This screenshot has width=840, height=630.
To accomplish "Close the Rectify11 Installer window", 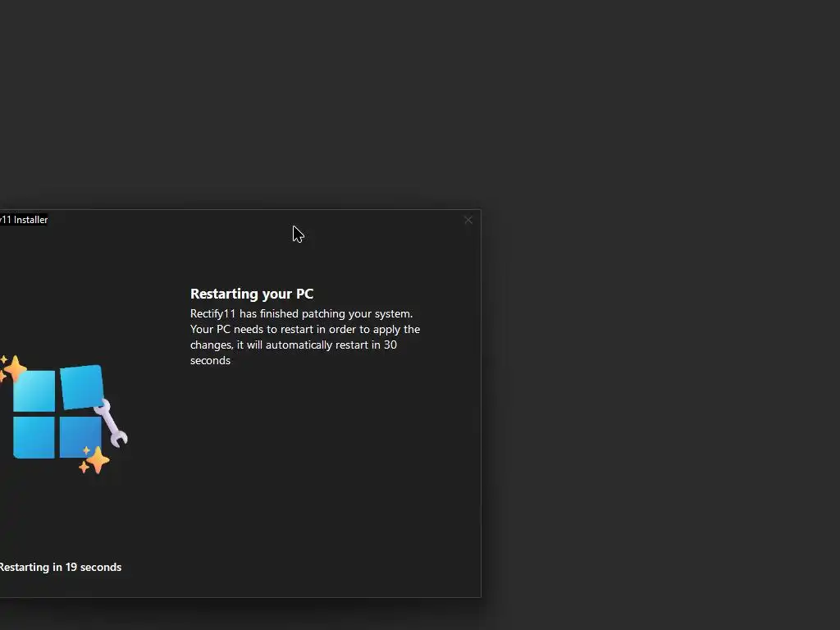I will point(468,220).
